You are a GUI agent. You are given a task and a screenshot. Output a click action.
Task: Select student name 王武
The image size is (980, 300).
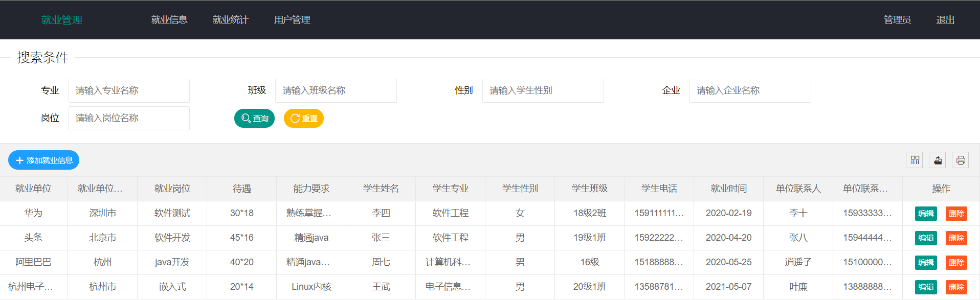(x=381, y=287)
